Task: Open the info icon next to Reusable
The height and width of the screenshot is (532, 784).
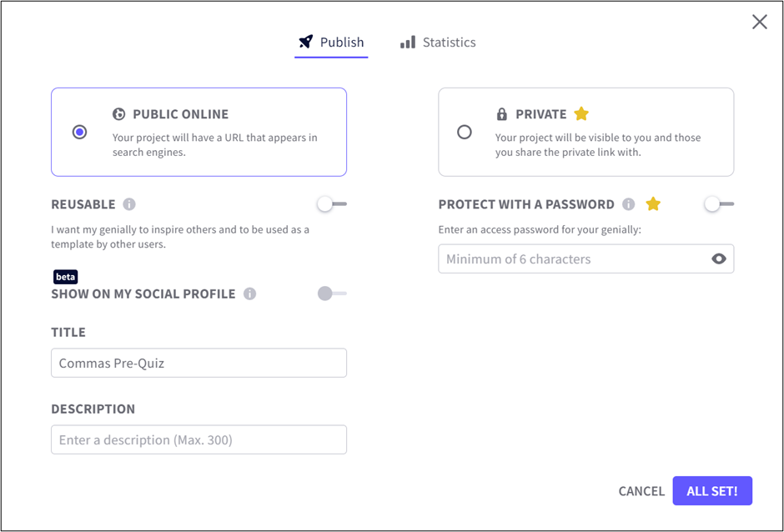Action: pos(129,204)
